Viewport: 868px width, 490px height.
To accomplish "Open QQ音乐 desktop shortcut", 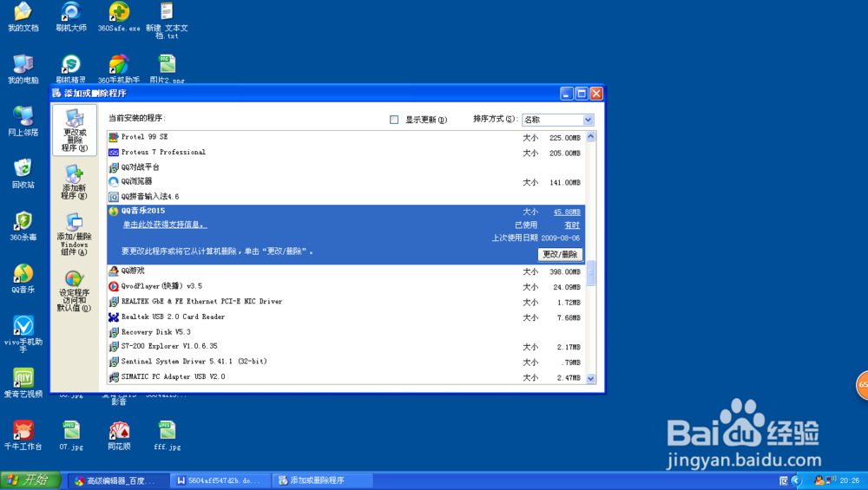I will tap(23, 278).
